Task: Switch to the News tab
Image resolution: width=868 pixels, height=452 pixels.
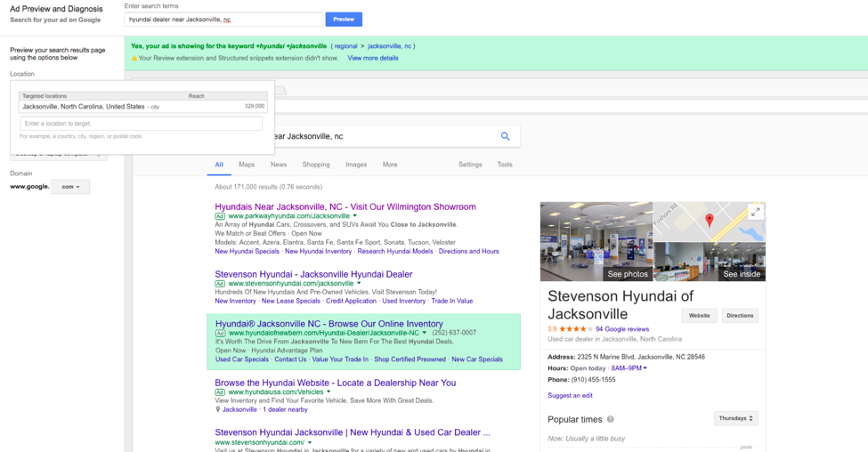Action: coord(279,165)
